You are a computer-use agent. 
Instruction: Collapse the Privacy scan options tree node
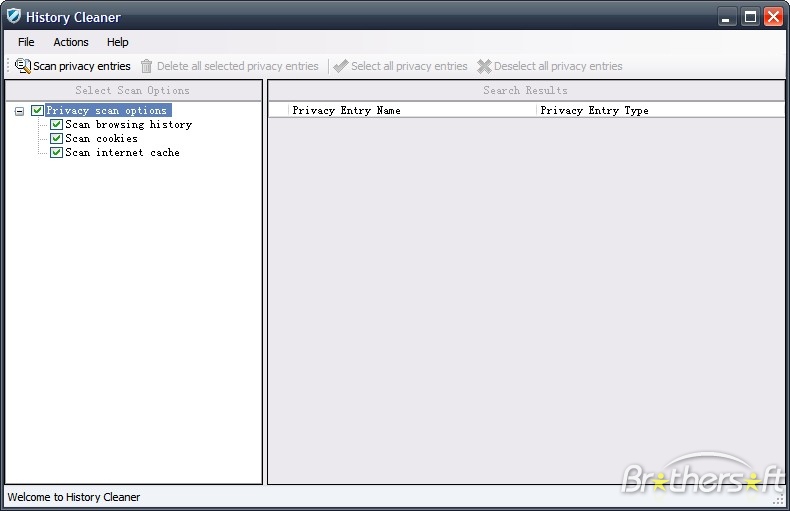click(20, 111)
